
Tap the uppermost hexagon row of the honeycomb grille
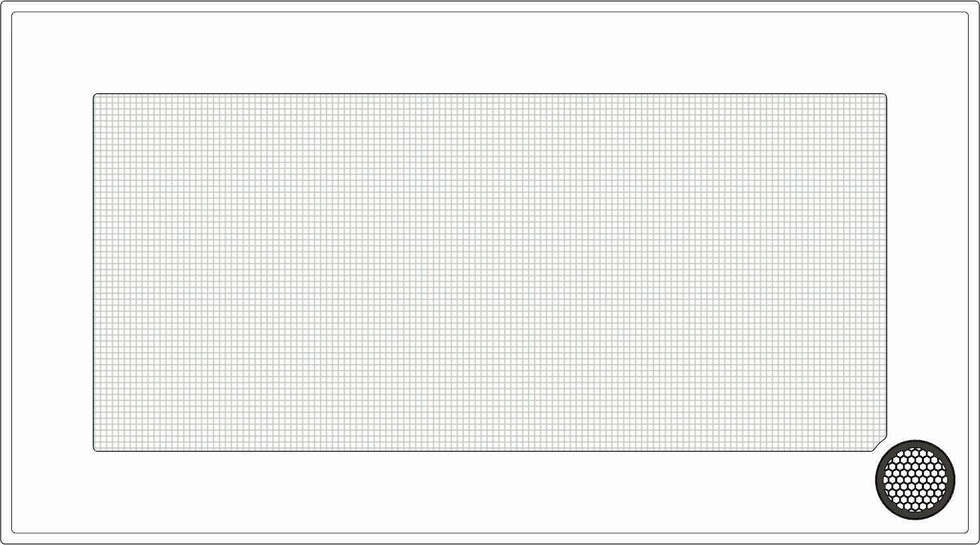(915, 453)
